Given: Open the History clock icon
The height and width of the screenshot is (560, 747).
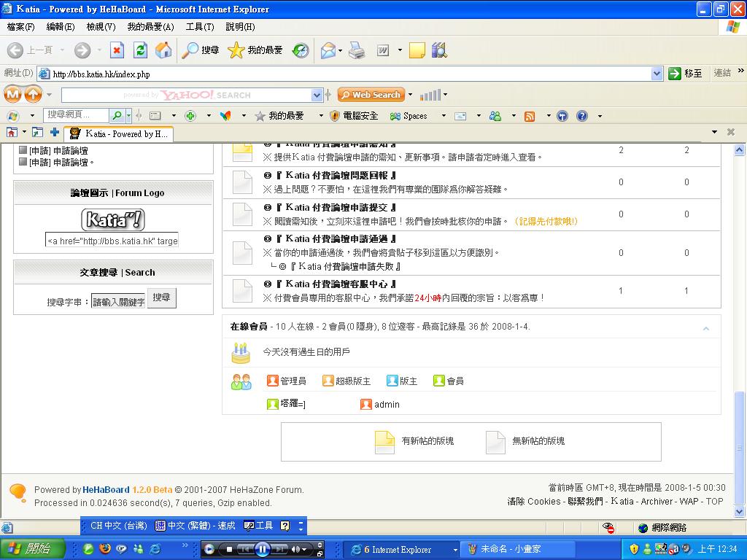Looking at the screenshot, I should [300, 50].
